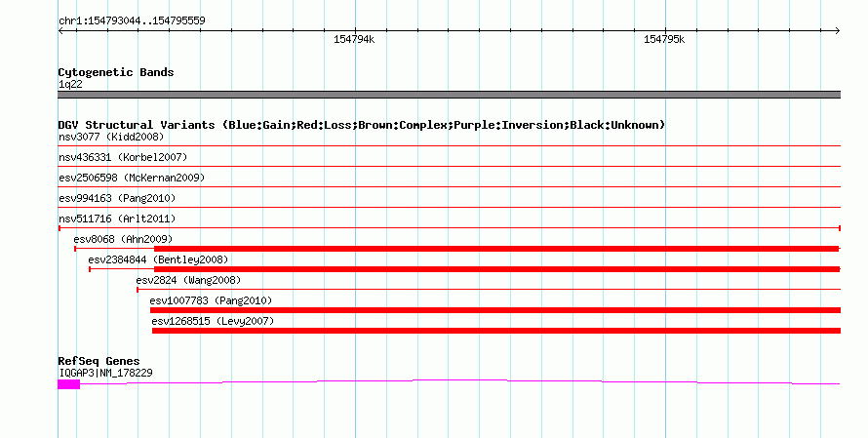Click the thin red line of nsv3077
The width and height of the screenshot is (868, 438).
coord(449,146)
